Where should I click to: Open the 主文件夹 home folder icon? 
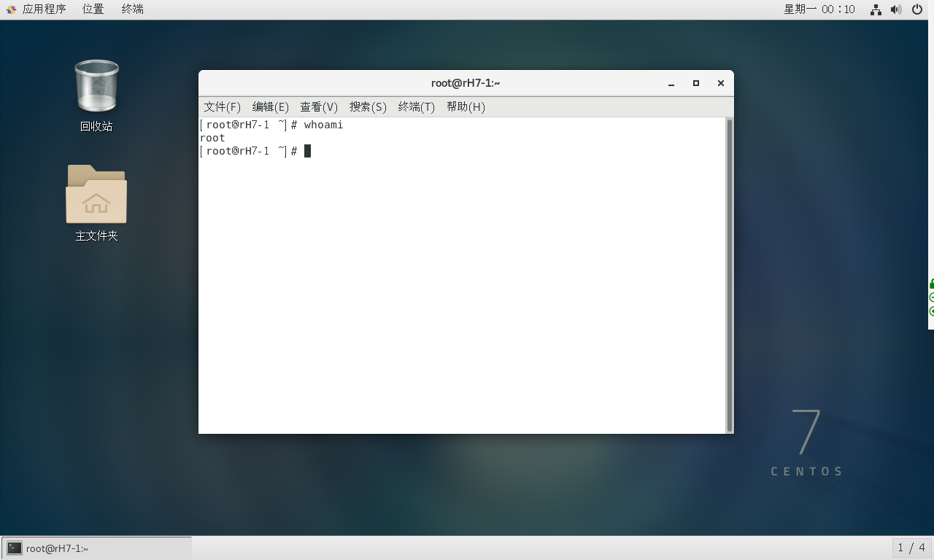tap(96, 195)
